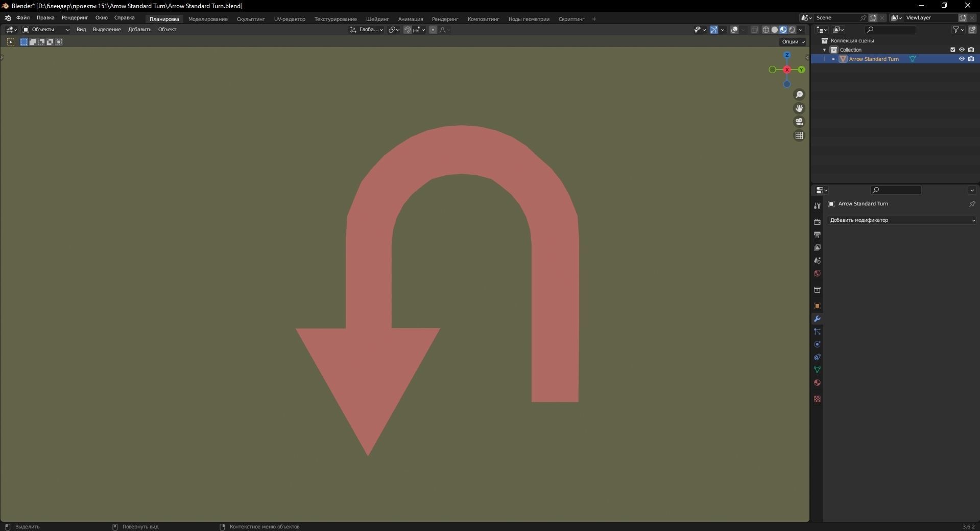Switch to the Скульптинг workspace tab
This screenshot has height=531, width=980.
[x=251, y=19]
